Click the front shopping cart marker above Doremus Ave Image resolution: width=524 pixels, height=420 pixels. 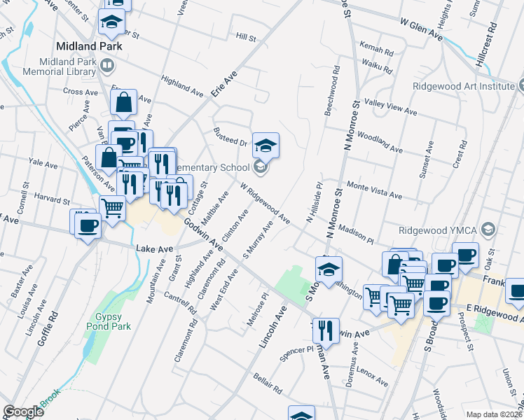401,306
